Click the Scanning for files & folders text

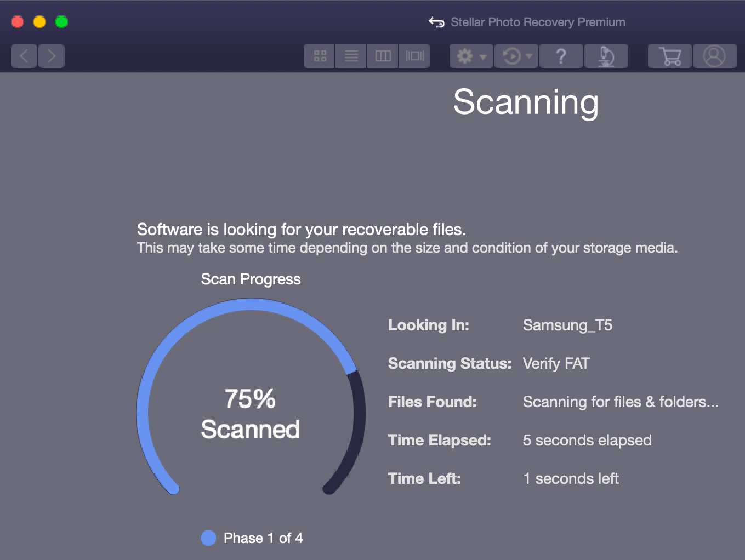pos(621,402)
